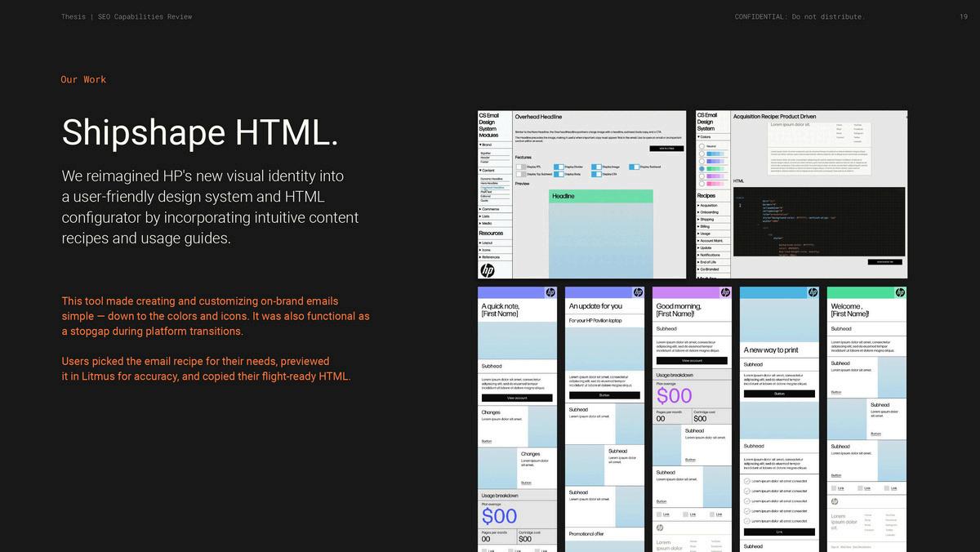
Task: Click last checkmark icon in the print email checklist
Action: pyautogui.click(x=747, y=521)
